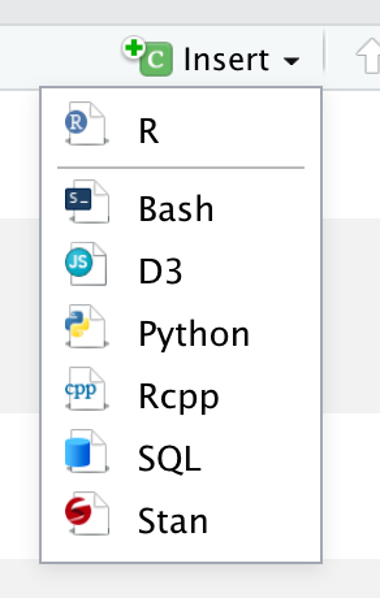Click the SQL blue database icon
This screenshot has height=598, width=380.
[87, 451]
